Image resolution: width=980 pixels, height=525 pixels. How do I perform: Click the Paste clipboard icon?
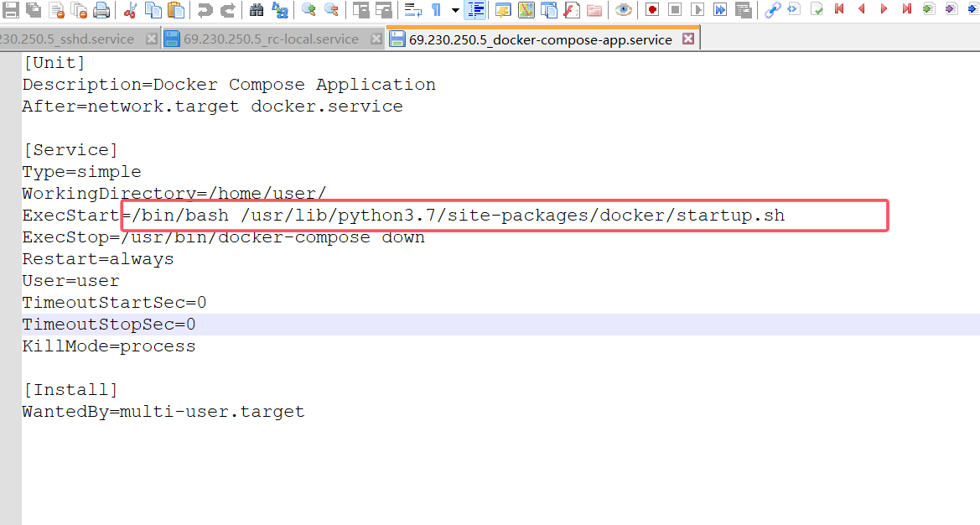coord(176,9)
